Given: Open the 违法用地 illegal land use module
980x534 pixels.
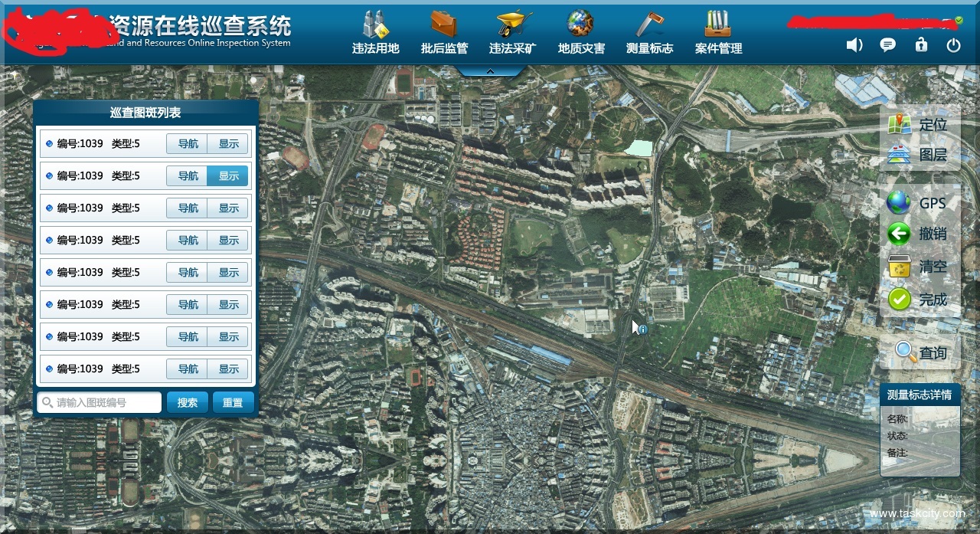Looking at the screenshot, I should coord(375,32).
